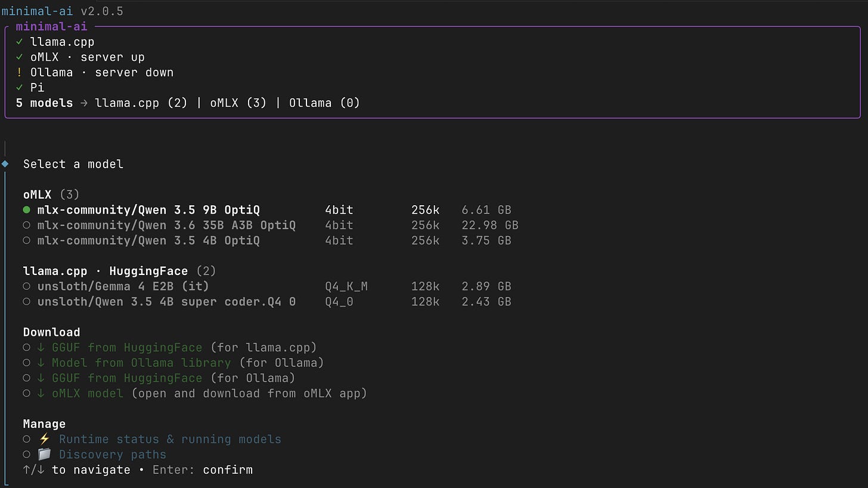
Task: Click unsloth/Gemma 4 E2B (it) model name
Action: [123, 286]
